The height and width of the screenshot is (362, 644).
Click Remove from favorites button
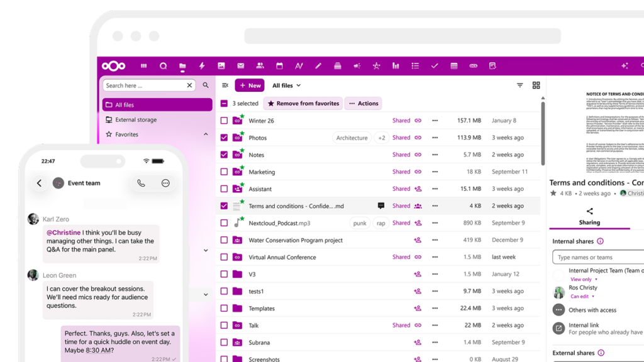[x=303, y=104]
